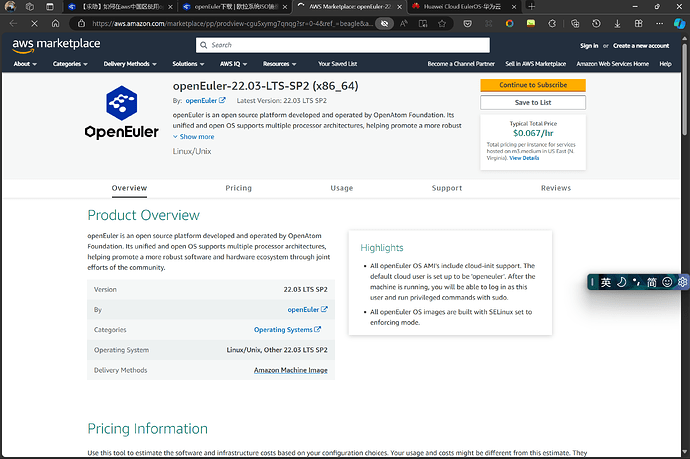This screenshot has height=459, width=690.
Task: Open Edge Copilot sidebar icon
Action: tap(677, 22)
